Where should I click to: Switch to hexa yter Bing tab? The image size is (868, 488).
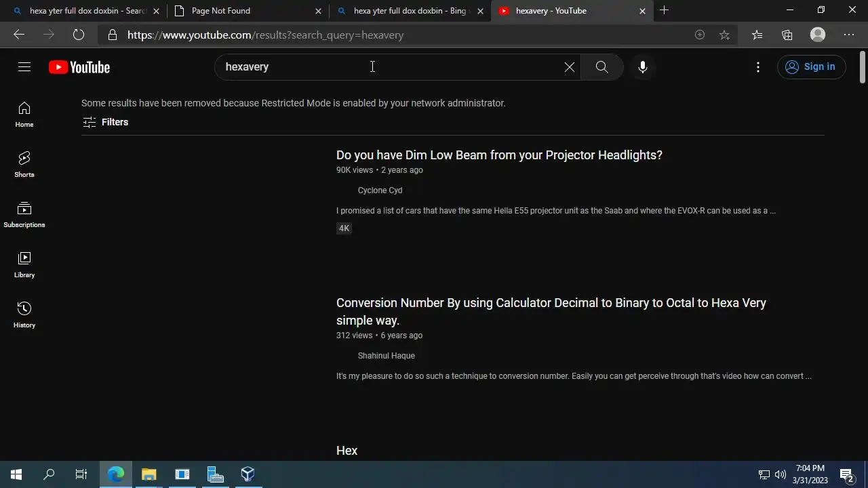(x=410, y=11)
